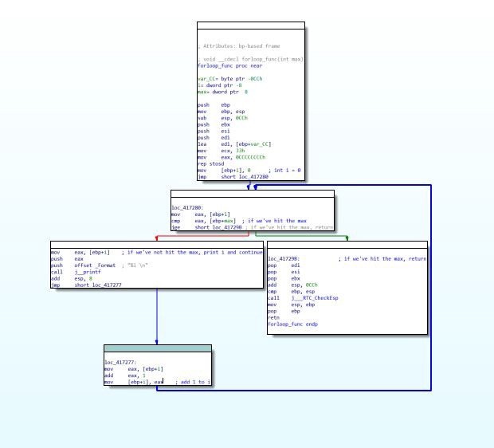This screenshot has height=448, width=494.
Task: Click the 'pop edi' instruction
Action: tap(284, 265)
